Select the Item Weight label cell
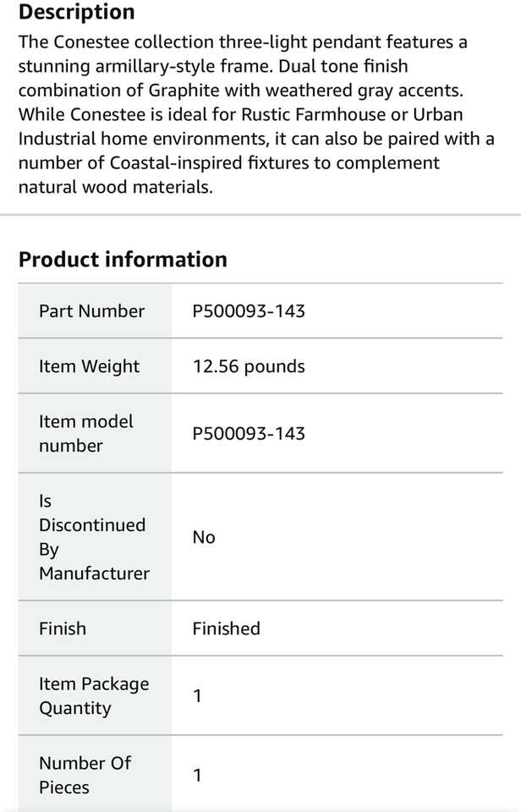 [x=89, y=366]
